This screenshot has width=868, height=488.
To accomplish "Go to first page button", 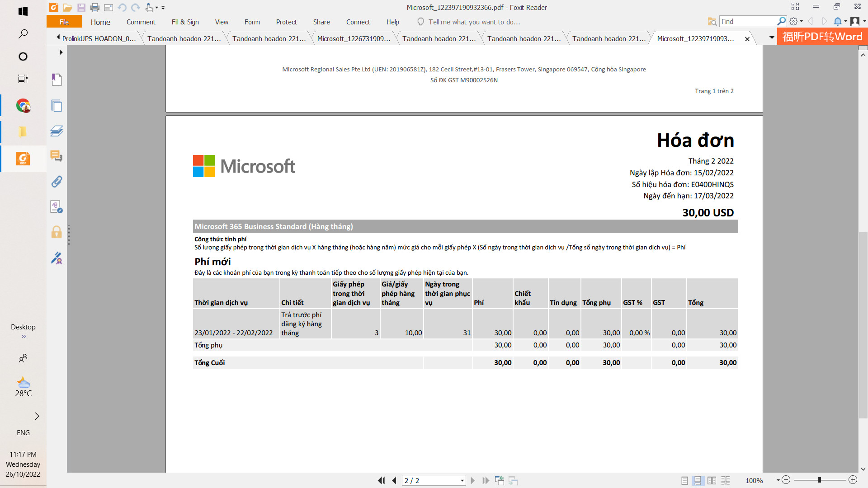I will point(381,480).
